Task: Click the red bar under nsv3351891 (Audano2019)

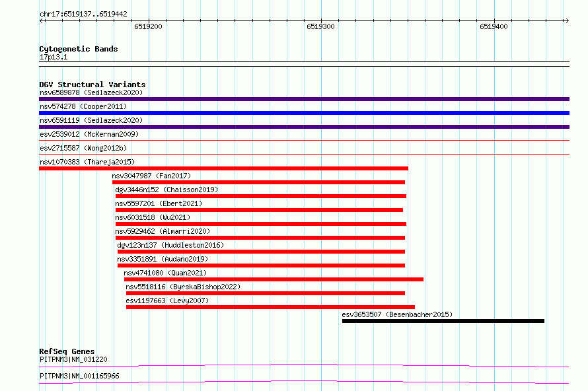Action: 261,266
